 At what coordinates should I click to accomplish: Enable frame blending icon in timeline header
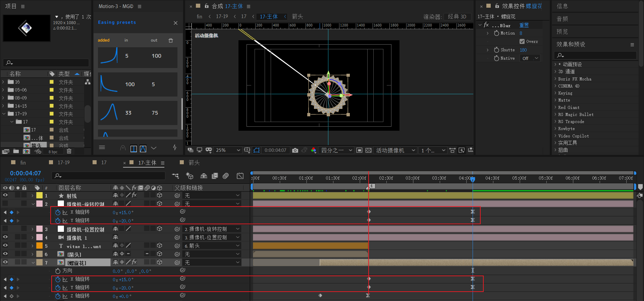[x=215, y=176]
